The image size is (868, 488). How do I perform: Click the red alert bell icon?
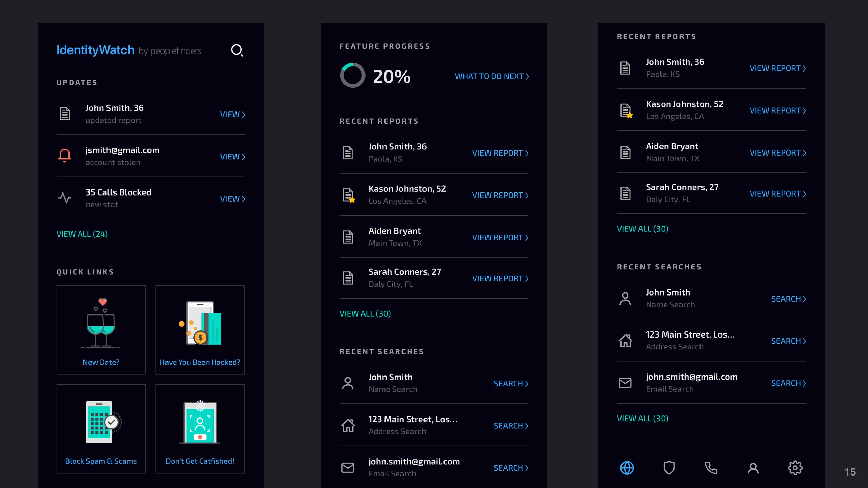coord(64,156)
